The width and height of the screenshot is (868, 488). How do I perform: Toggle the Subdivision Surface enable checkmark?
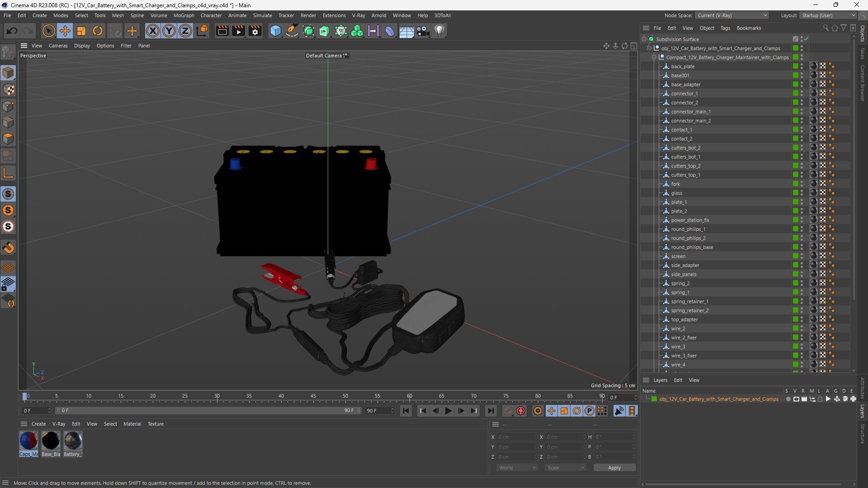[x=806, y=39]
